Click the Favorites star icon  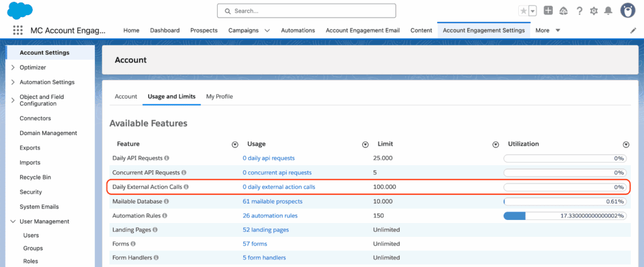click(x=523, y=11)
